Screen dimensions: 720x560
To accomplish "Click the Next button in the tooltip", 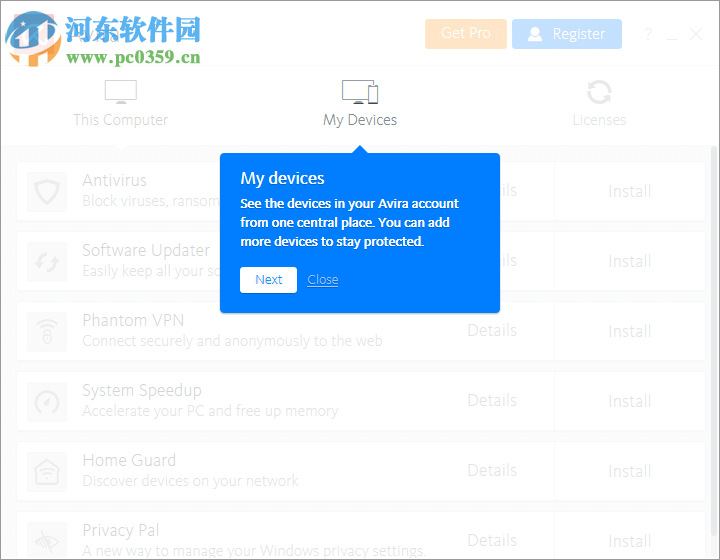I will pos(268,280).
